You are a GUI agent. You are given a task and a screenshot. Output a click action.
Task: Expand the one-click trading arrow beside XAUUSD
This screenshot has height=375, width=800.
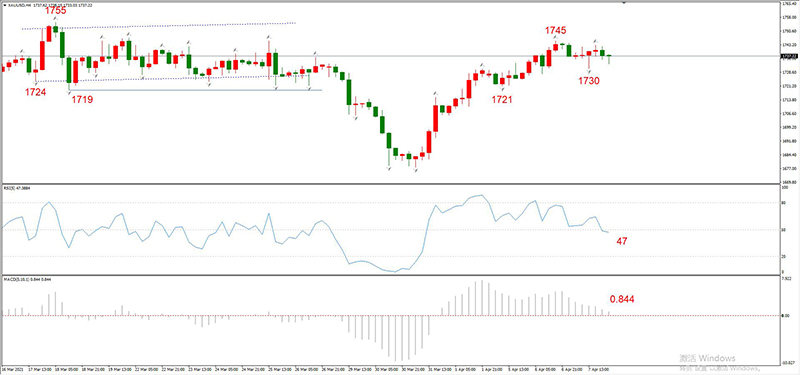point(5,5)
